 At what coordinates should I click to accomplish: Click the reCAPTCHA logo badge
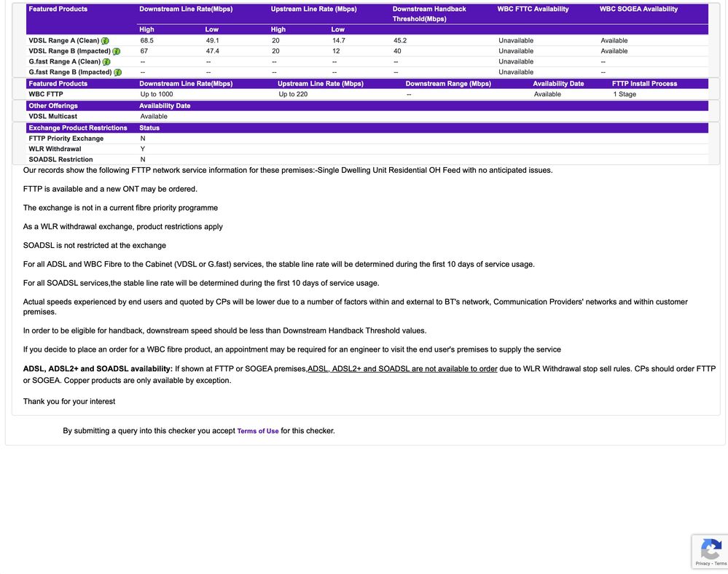pos(711,549)
